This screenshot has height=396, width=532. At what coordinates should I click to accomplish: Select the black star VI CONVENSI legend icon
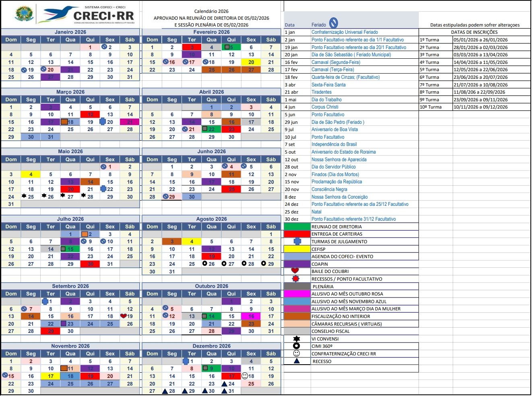coord(297,339)
